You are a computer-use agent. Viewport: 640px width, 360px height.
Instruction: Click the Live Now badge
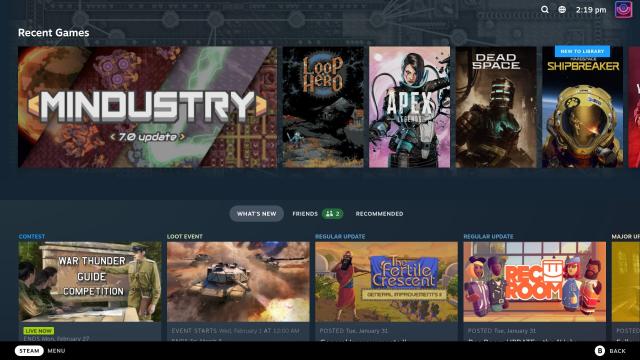click(38, 331)
